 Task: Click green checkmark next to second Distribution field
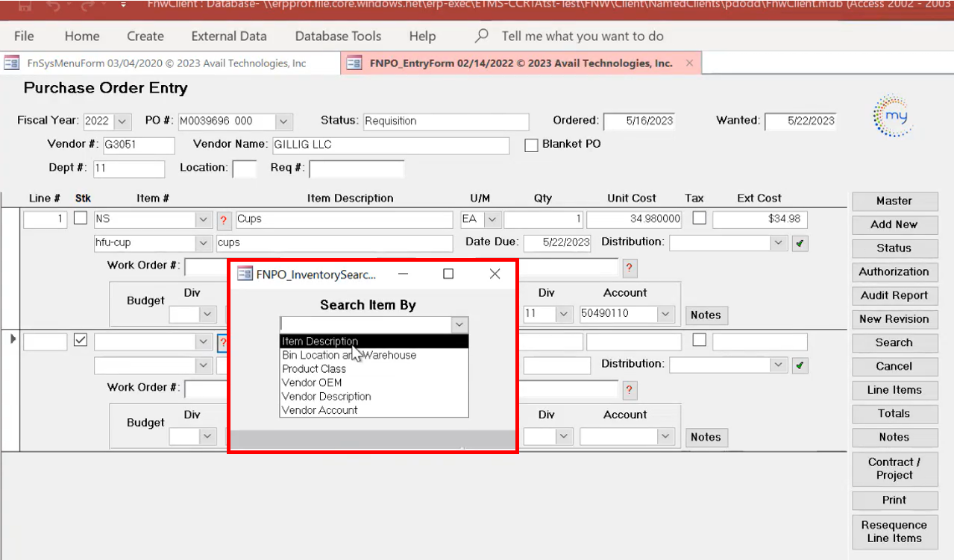tap(800, 365)
